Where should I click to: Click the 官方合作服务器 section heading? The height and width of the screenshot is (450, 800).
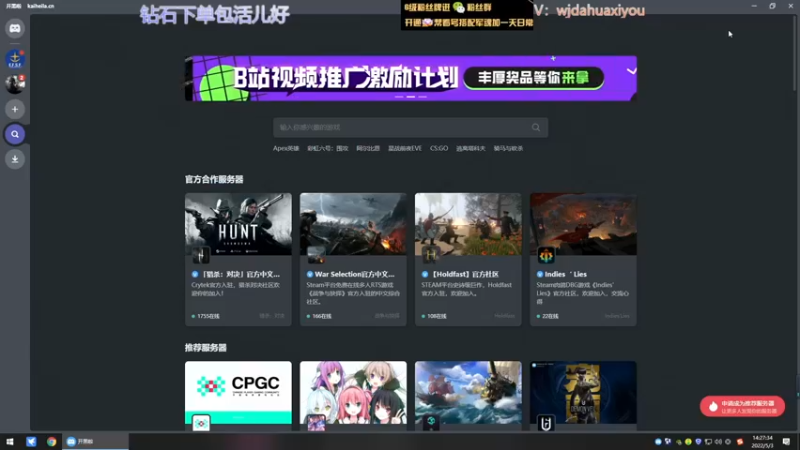coord(214,180)
